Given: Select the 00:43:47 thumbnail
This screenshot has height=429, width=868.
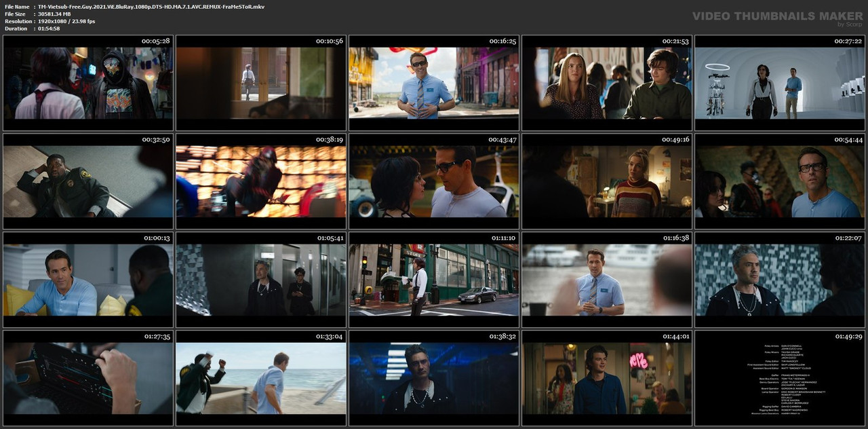Looking at the screenshot, I should (434, 181).
